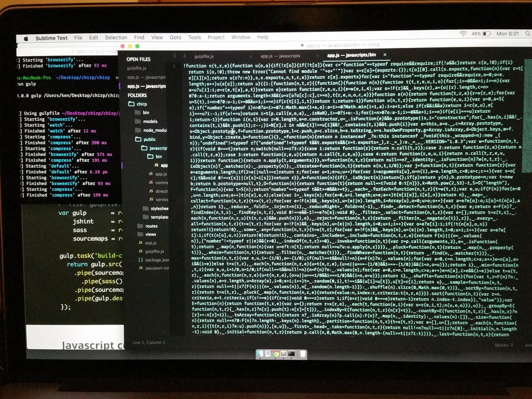The height and width of the screenshot is (399, 532).
Task: Expand the views folder
Action: (146, 234)
